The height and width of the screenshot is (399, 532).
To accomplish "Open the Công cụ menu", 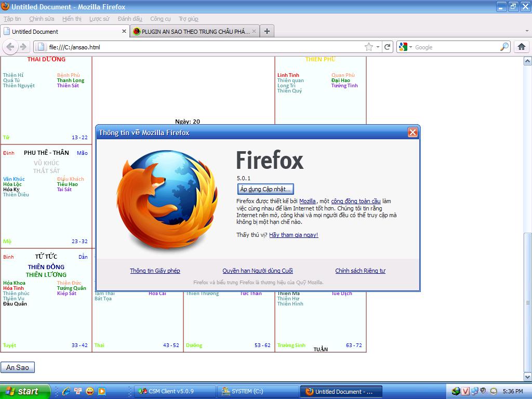I will (x=160, y=19).
